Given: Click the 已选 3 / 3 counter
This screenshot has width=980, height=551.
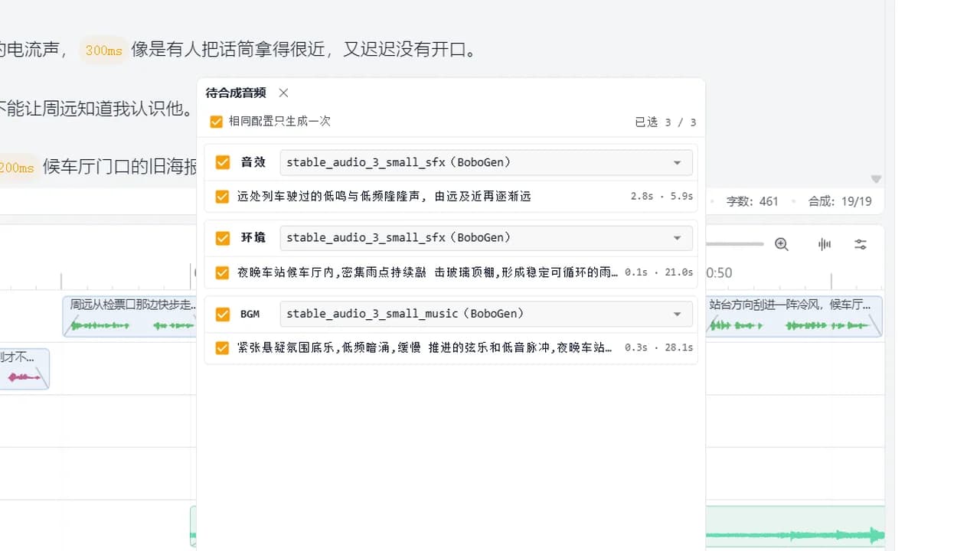Looking at the screenshot, I should (665, 122).
